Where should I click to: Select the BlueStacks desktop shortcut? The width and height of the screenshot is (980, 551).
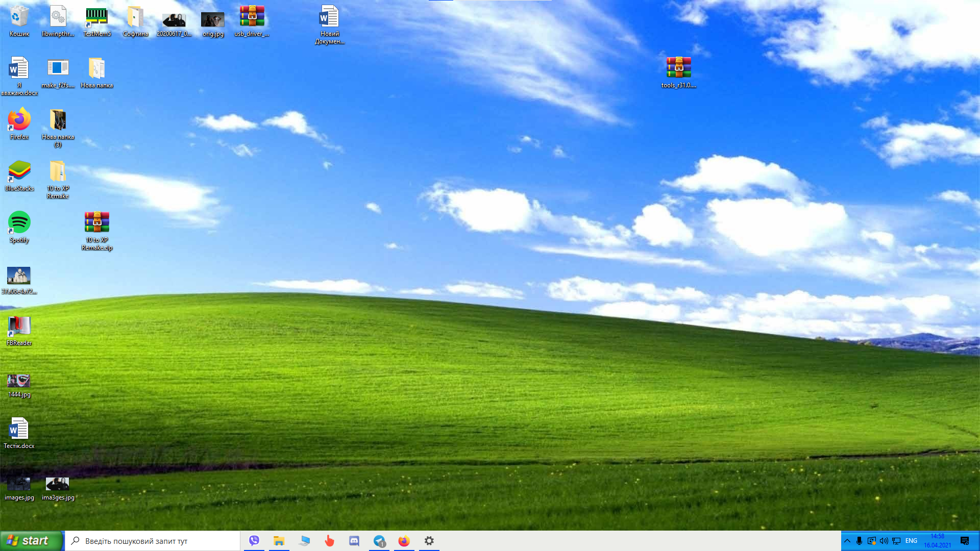[19, 176]
